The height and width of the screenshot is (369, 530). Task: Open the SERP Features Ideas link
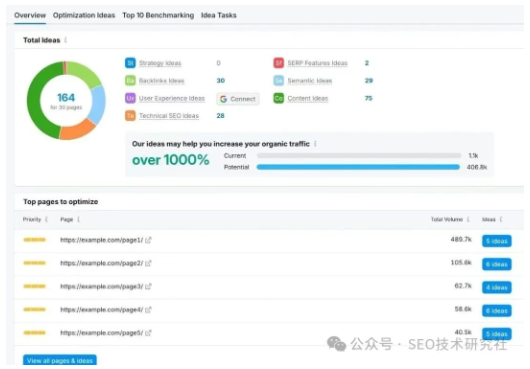[317, 63]
